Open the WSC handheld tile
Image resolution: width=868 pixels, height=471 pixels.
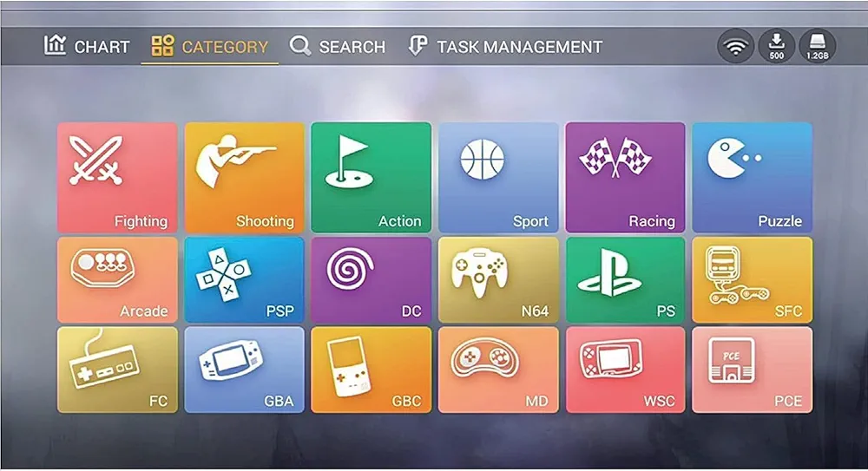[625, 370]
